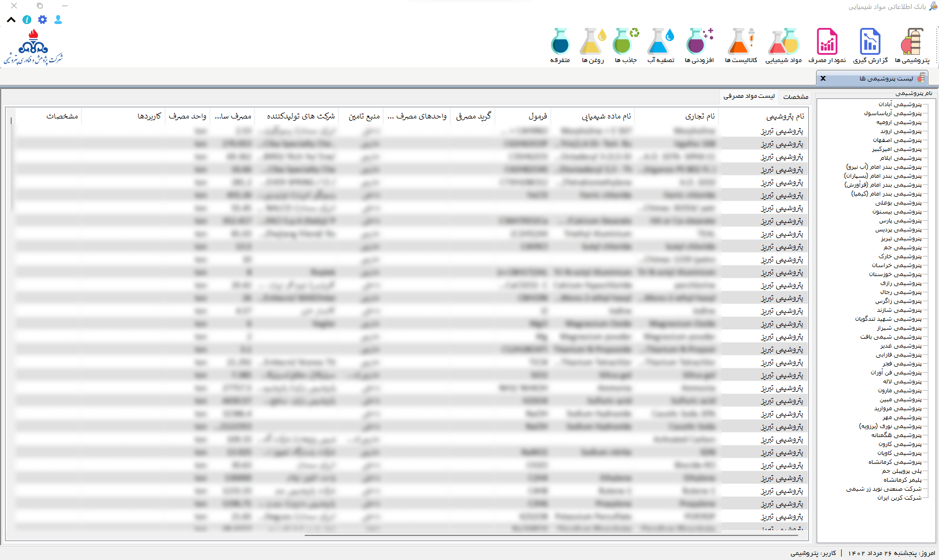Sort by the فرمول column header
939x560 pixels.
pos(523,116)
